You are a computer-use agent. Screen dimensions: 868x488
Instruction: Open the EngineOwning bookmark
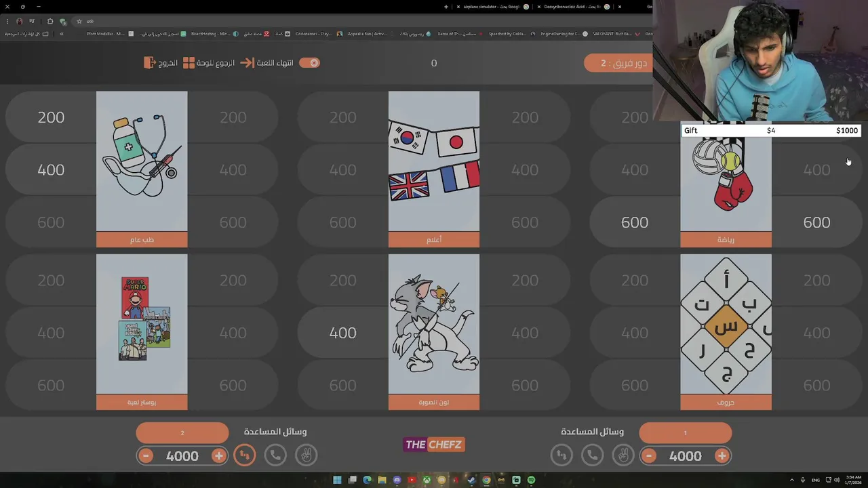(x=563, y=34)
